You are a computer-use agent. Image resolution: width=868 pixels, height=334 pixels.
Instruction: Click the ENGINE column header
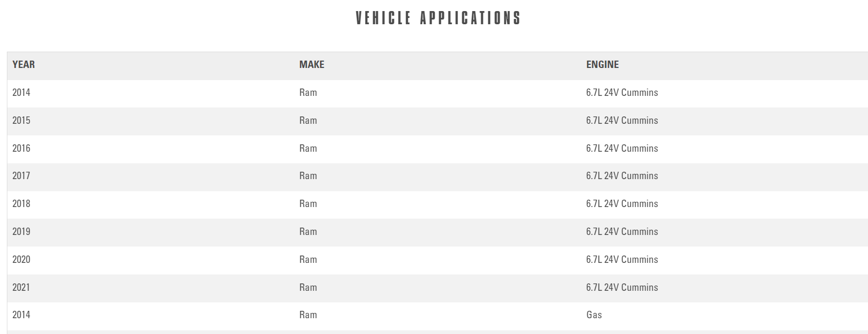(x=602, y=65)
